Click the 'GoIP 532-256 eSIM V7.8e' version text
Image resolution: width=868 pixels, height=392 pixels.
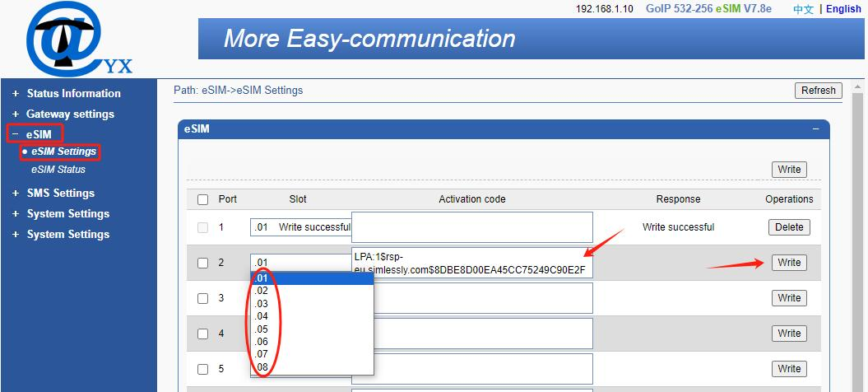708,9
